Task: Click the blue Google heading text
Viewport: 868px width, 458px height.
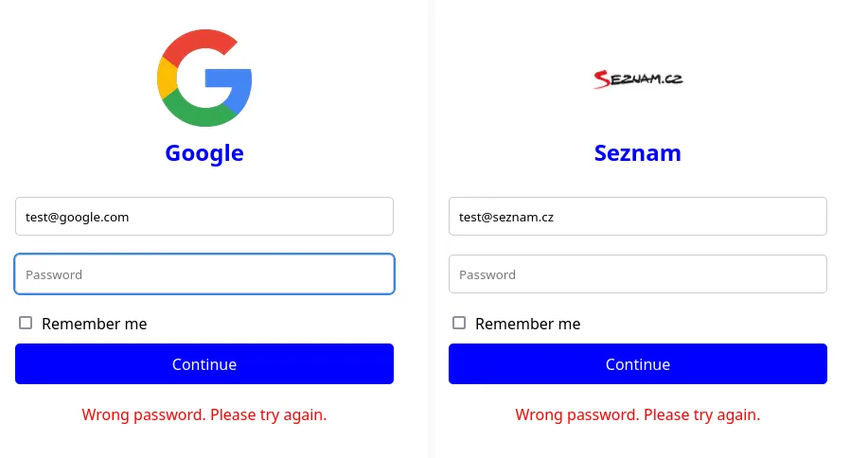Action: 204,153
